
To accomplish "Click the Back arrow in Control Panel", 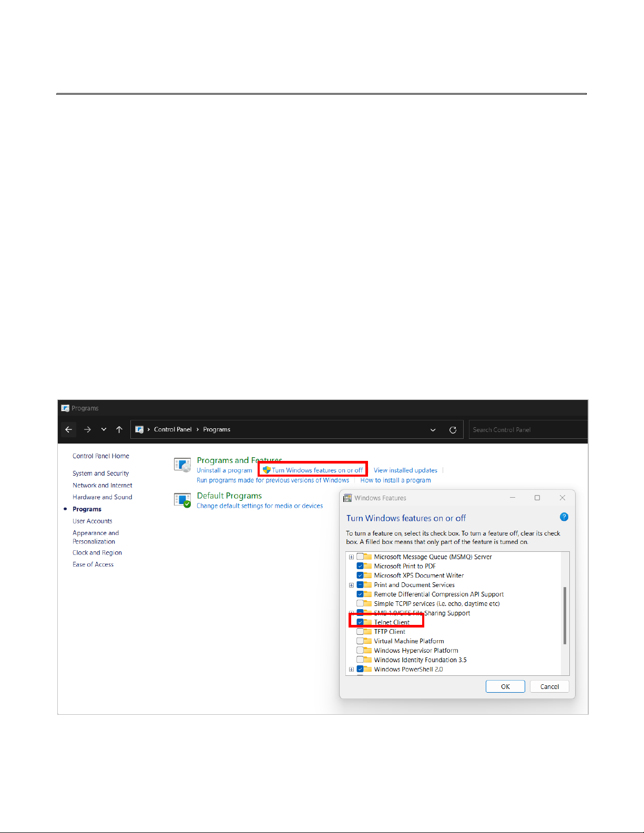I will (x=68, y=429).
